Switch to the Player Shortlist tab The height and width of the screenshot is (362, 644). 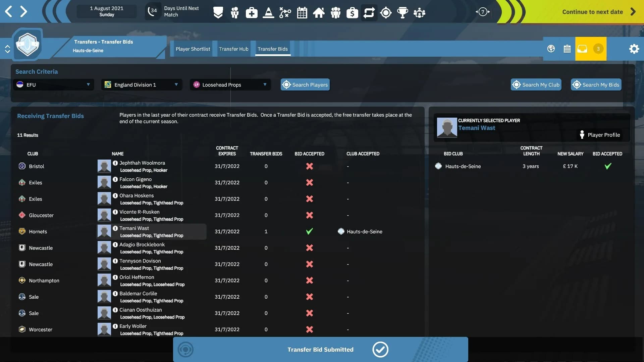tap(193, 49)
